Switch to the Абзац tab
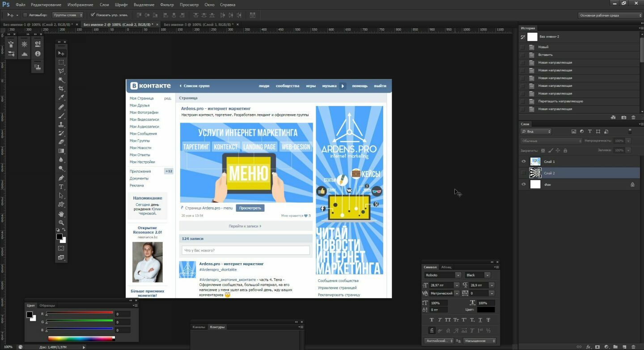 click(446, 267)
